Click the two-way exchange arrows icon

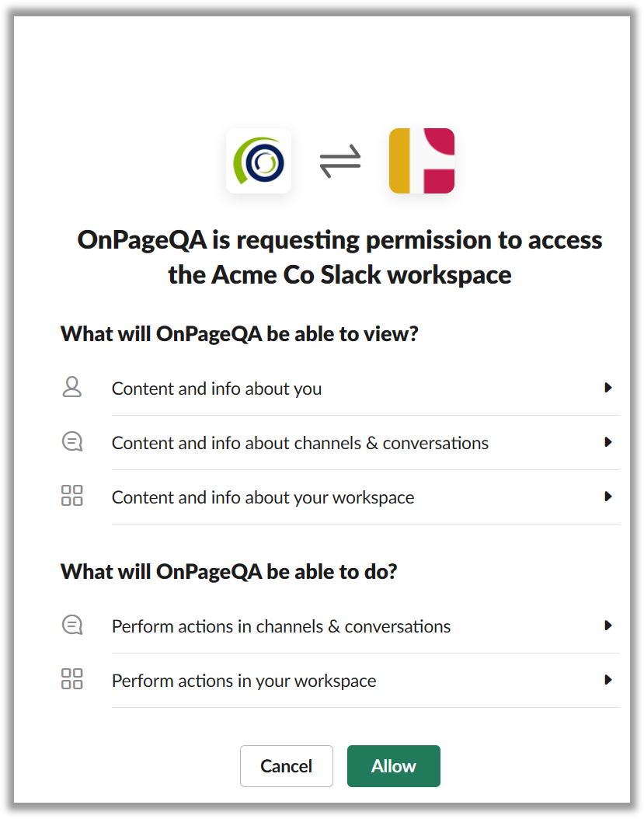tap(340, 161)
